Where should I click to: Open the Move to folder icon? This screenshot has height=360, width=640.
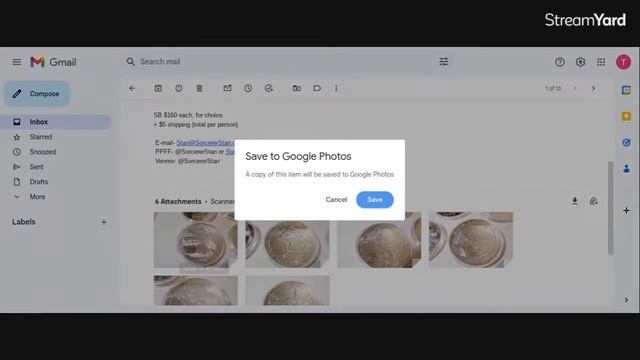click(x=297, y=88)
